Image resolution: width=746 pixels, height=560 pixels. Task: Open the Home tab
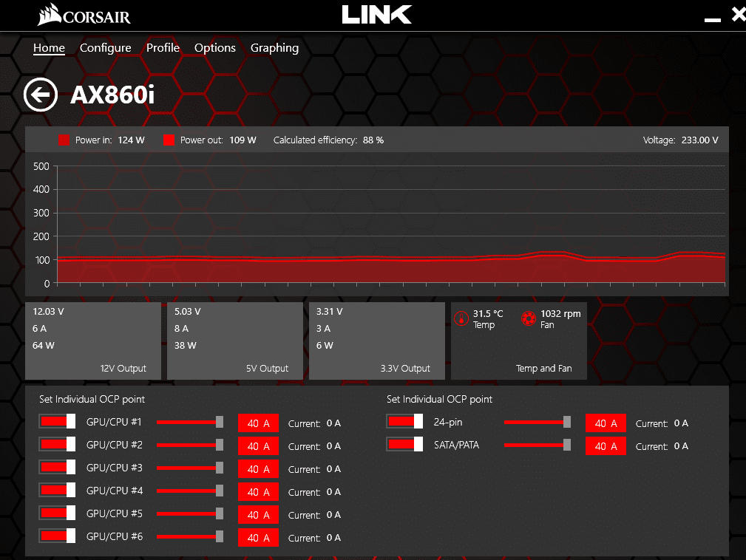tap(49, 48)
